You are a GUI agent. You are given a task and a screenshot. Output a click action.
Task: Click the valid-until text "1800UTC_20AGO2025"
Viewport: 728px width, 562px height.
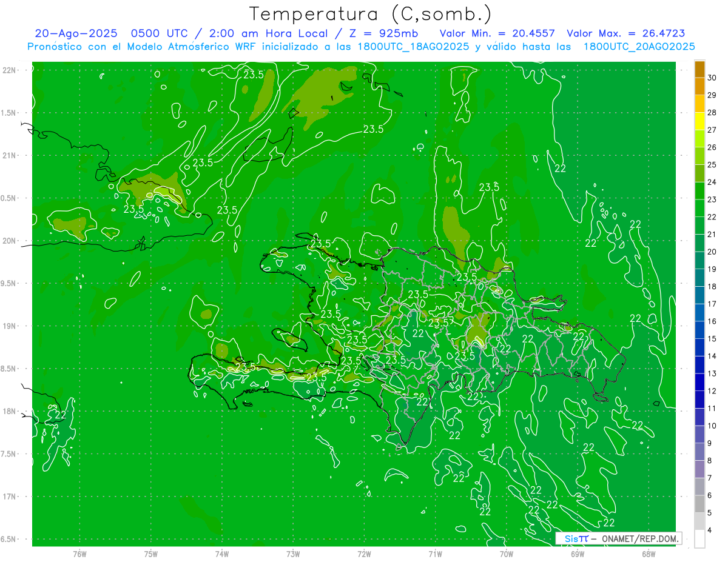[x=639, y=46]
